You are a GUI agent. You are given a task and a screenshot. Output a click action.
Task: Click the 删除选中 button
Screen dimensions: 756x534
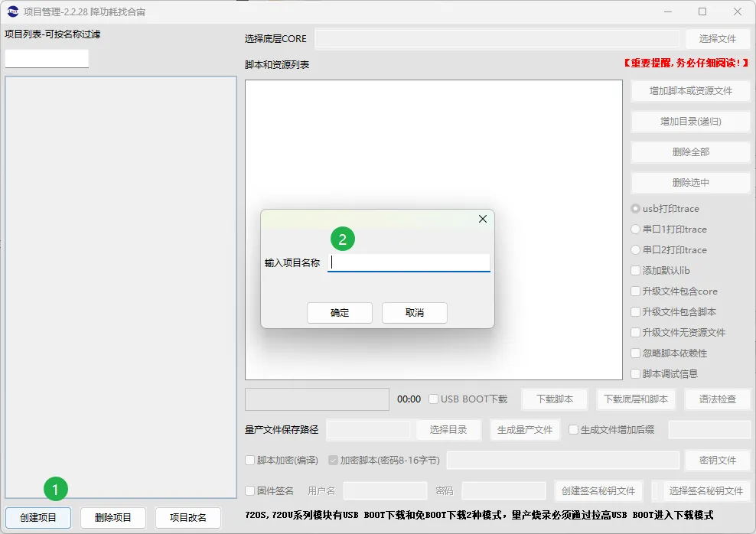point(690,183)
